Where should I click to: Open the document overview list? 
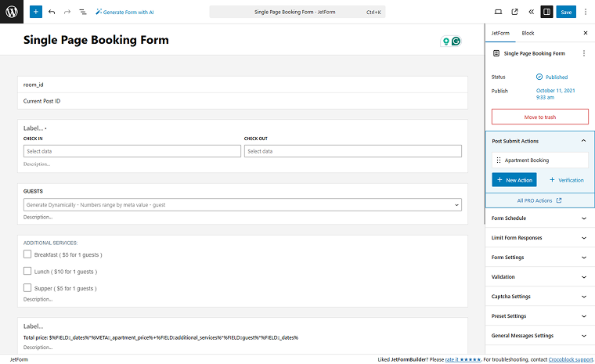[83, 12]
